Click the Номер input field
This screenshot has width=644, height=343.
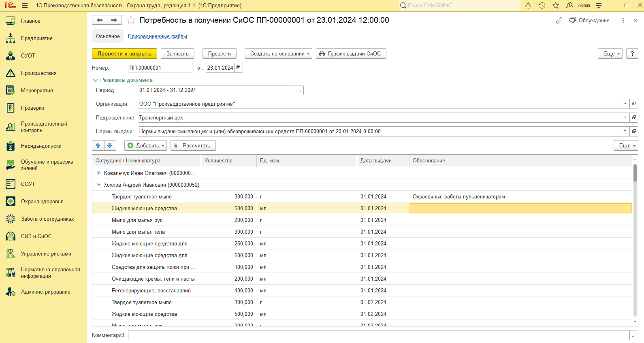tap(160, 68)
